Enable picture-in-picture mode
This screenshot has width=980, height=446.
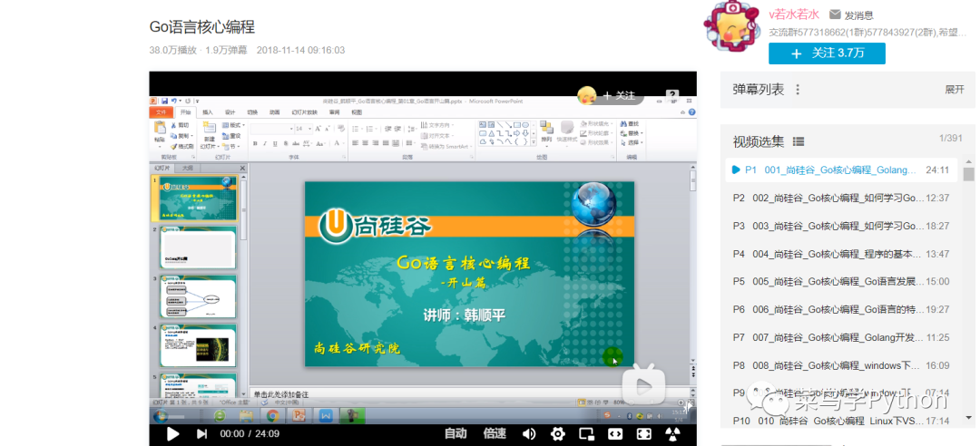tap(586, 433)
